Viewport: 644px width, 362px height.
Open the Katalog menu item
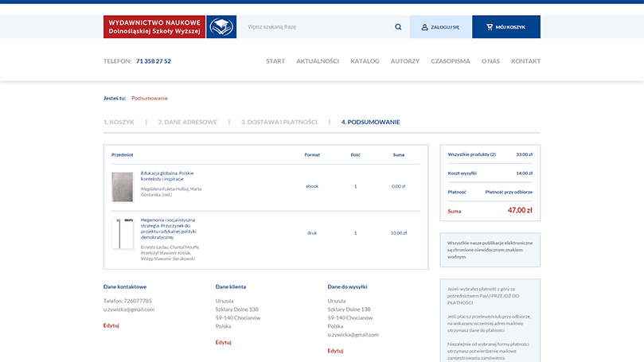point(365,61)
